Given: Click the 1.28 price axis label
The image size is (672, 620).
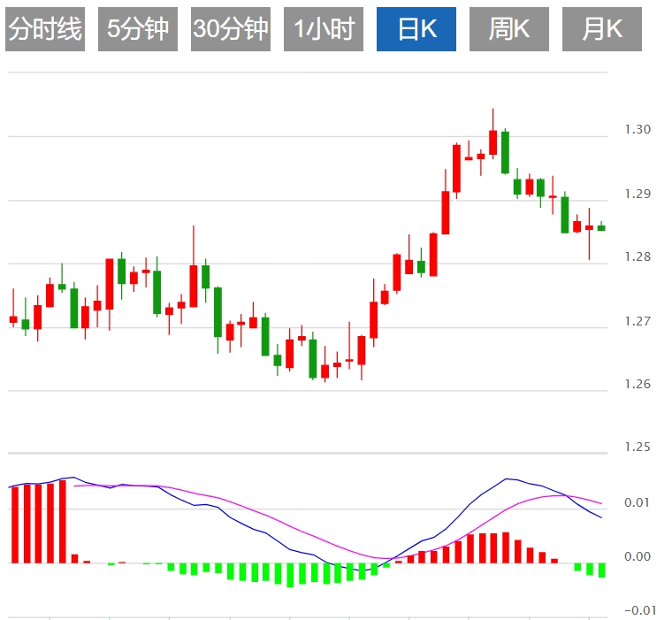Looking at the screenshot, I should (638, 256).
